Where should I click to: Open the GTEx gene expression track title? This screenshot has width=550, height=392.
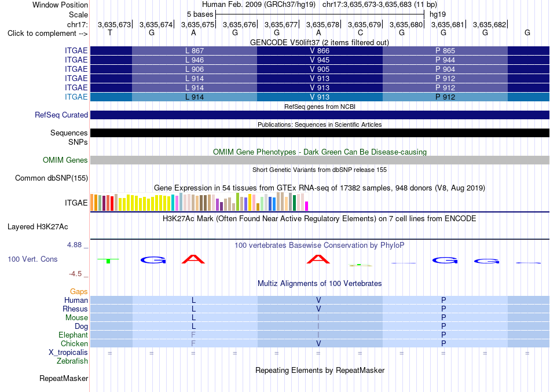coord(320,188)
